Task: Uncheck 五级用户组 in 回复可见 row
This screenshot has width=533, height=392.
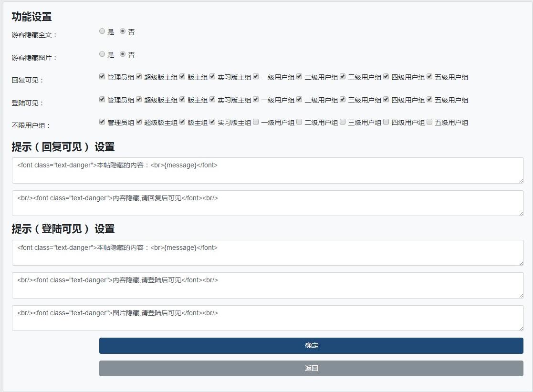Action: 429,76
